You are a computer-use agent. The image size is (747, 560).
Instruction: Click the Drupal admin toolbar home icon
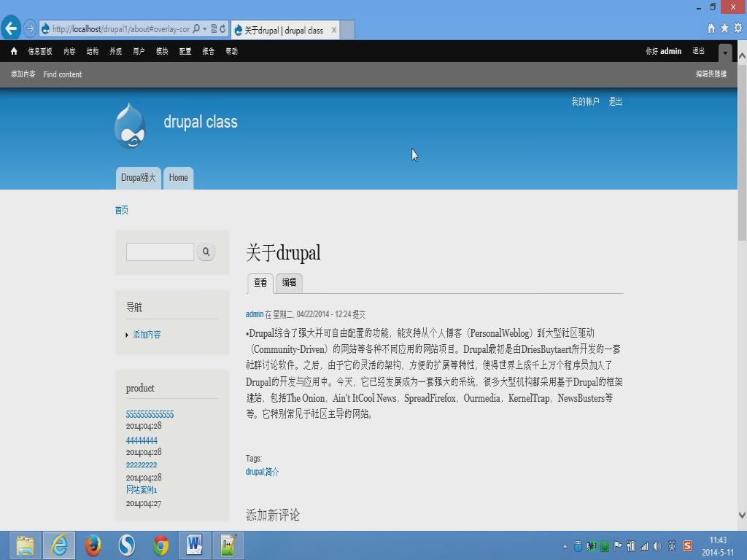pos(14,51)
